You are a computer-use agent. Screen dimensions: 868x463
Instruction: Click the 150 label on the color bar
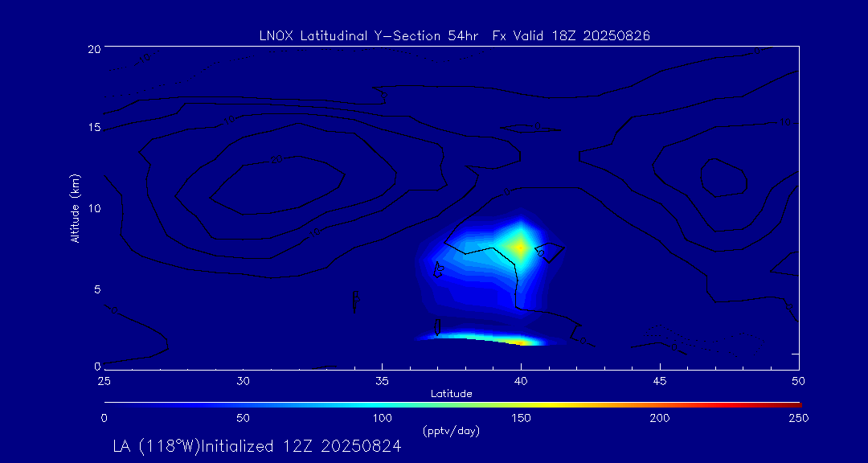521,418
